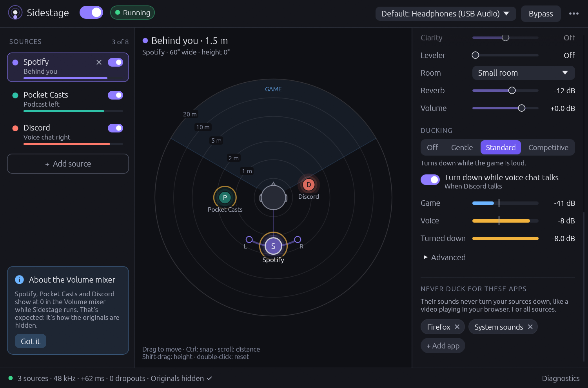
Task: Click the green status dot in status bar
Action: [11, 378]
